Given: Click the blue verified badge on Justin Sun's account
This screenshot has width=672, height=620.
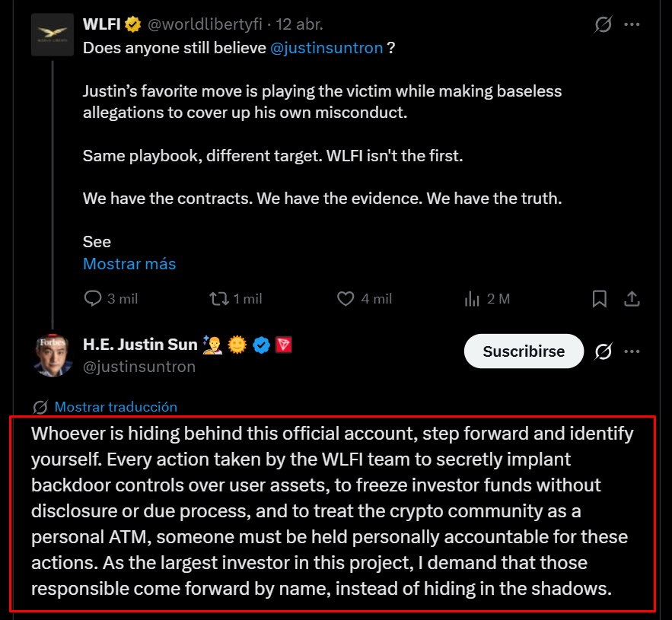Looking at the screenshot, I should [x=262, y=344].
